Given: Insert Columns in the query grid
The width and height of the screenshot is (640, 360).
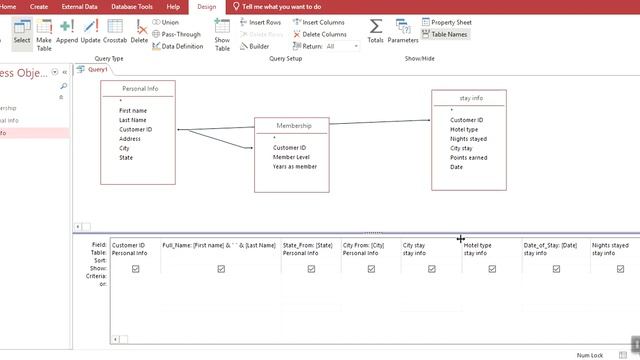Looking at the screenshot, I should pos(319,22).
